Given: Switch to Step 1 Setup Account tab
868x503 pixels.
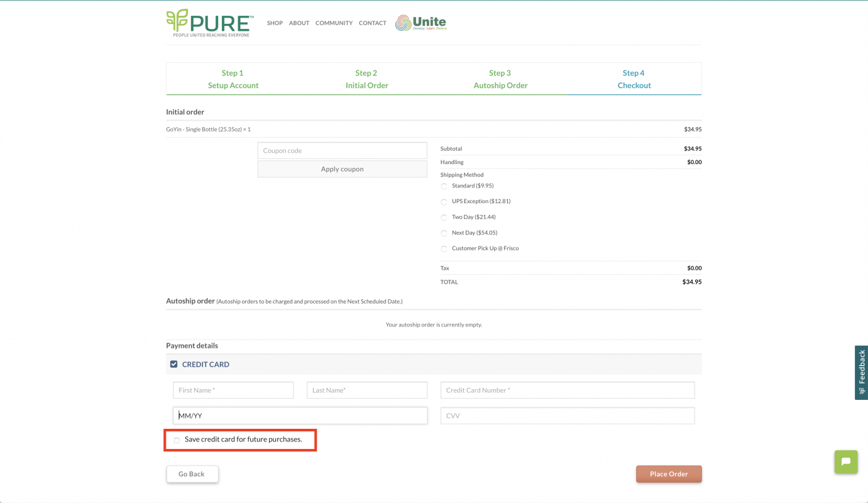Looking at the screenshot, I should click(x=233, y=79).
